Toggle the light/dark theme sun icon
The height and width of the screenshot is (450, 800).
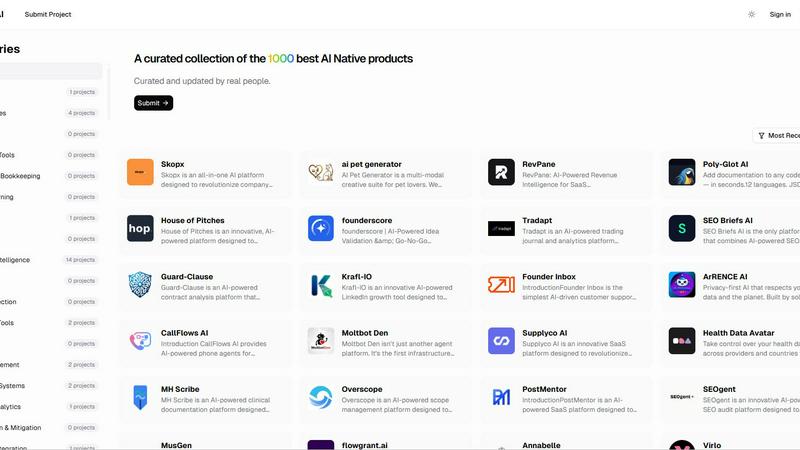point(752,14)
